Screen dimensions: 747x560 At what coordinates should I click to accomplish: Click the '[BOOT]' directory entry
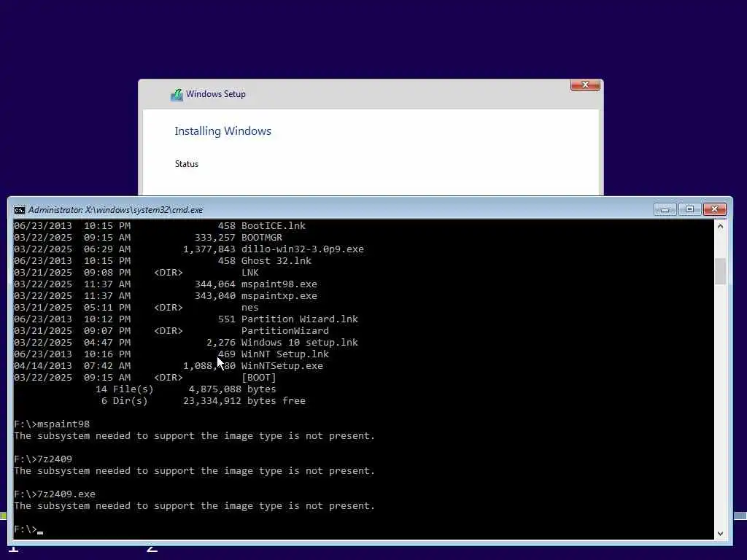click(259, 378)
